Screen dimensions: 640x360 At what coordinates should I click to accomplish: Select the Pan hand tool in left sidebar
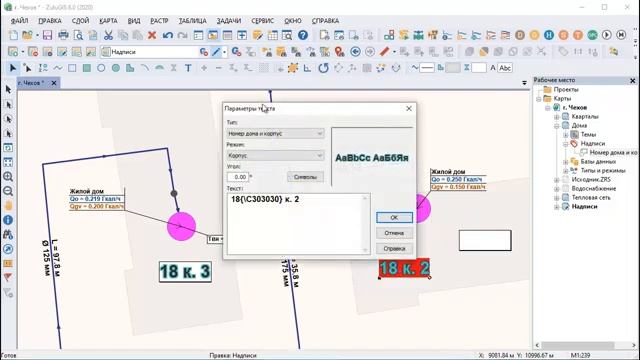8,206
